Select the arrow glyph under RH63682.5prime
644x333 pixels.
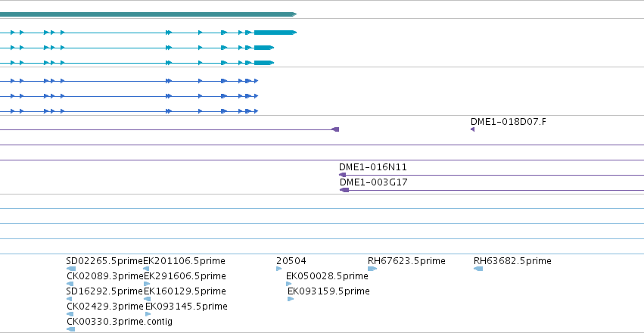(478, 269)
